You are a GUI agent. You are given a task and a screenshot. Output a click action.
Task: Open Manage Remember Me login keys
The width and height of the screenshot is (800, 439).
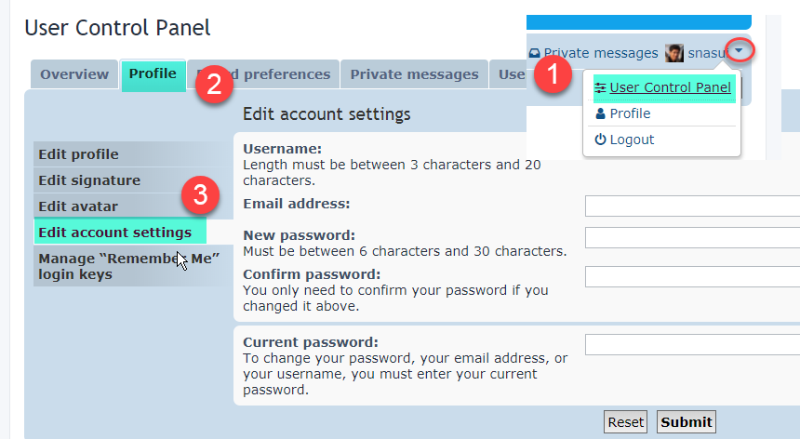128,265
